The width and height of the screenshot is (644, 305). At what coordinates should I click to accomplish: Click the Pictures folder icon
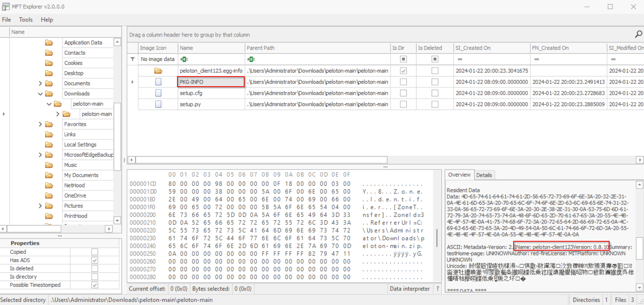pyautogui.click(x=49, y=206)
